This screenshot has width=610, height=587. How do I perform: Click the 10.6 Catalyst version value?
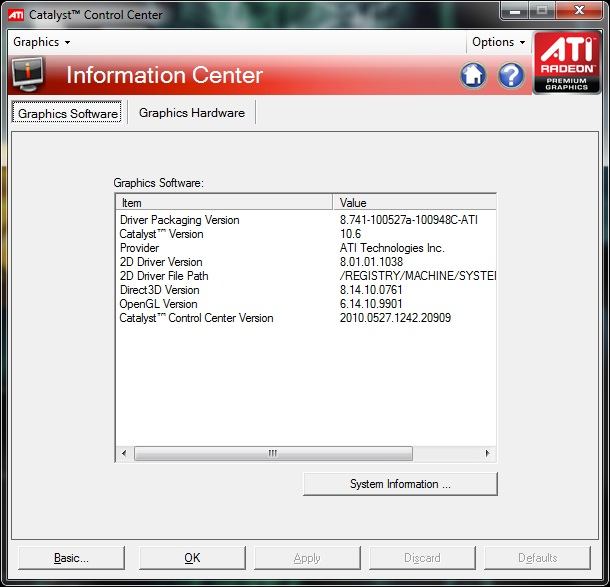[350, 234]
